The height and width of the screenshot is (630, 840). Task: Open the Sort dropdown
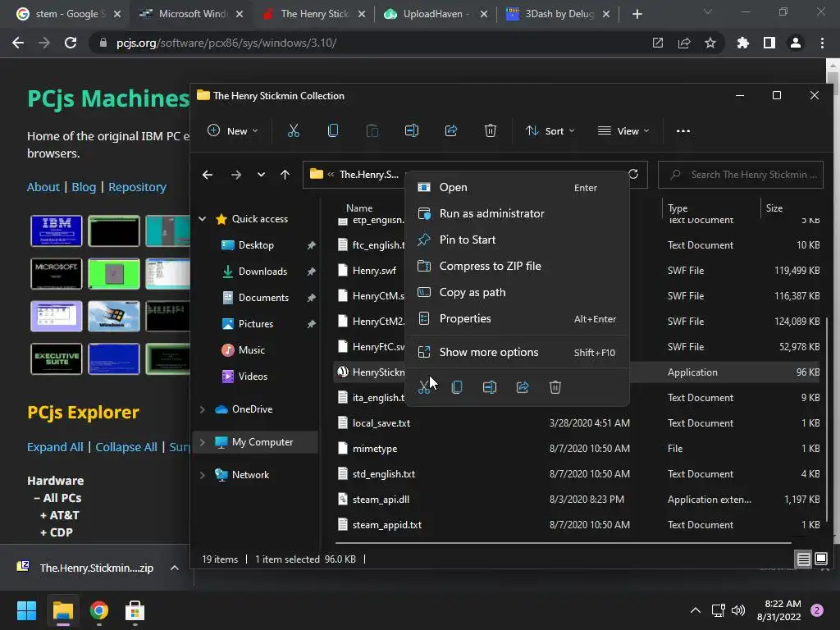(550, 131)
